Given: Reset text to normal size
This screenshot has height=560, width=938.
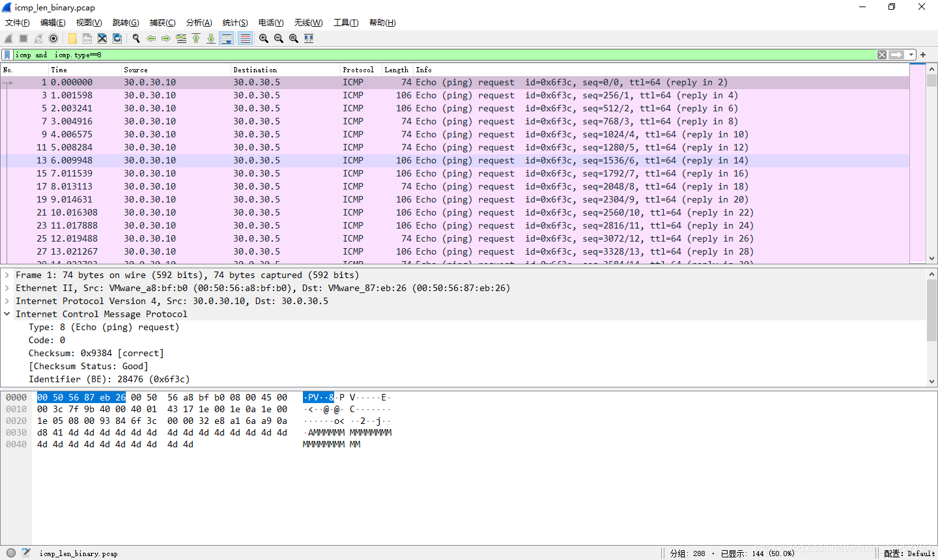Looking at the screenshot, I should tap(294, 38).
